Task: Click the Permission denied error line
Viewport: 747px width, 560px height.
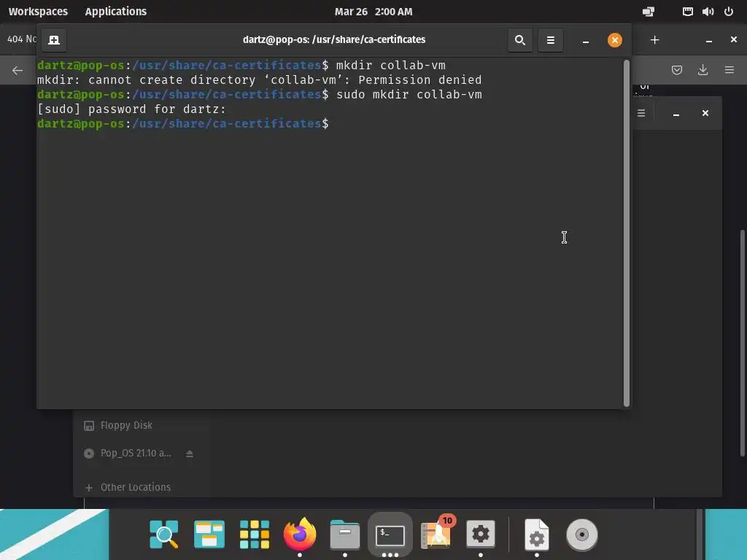Action: 260,80
